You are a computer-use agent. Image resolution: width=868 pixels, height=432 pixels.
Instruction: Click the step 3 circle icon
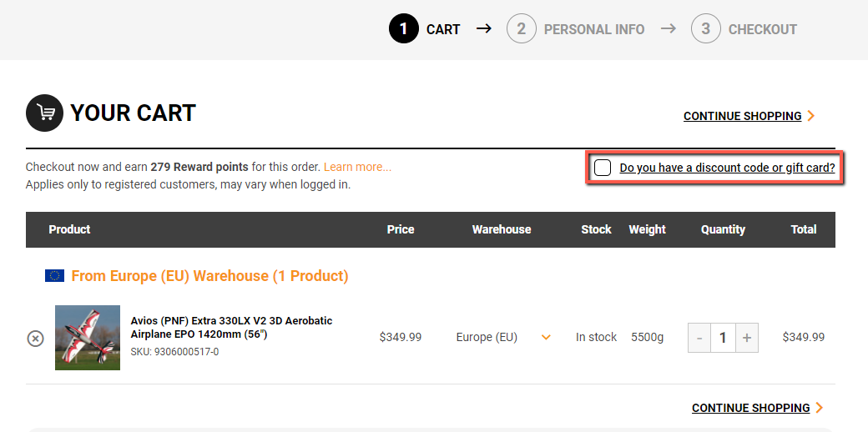(706, 28)
